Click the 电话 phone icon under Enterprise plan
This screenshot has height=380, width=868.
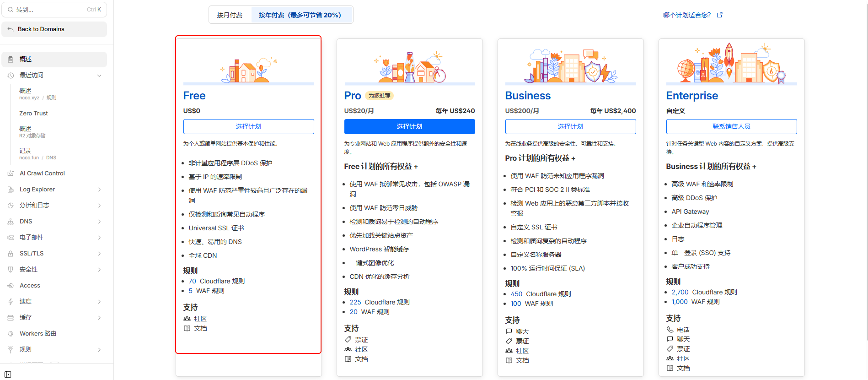tap(670, 330)
